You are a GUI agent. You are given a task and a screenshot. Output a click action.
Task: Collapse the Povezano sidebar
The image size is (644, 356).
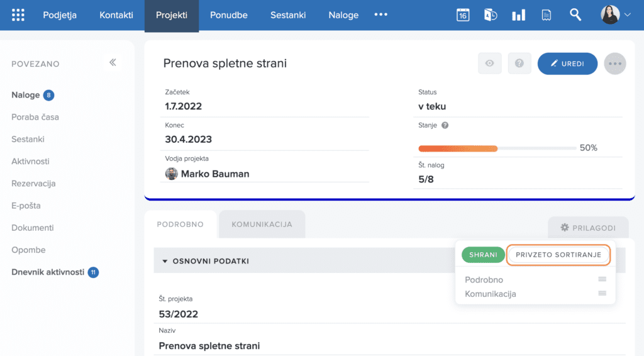coord(113,62)
